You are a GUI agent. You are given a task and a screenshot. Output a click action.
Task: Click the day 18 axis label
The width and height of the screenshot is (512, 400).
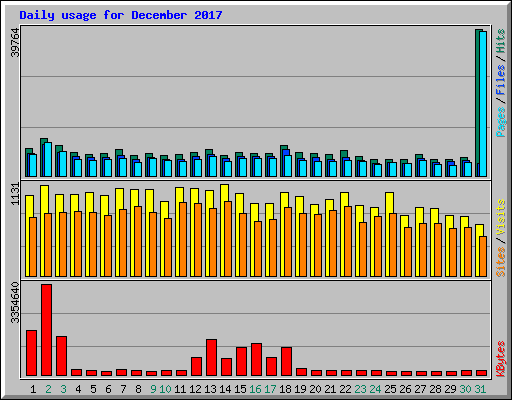click(285, 389)
